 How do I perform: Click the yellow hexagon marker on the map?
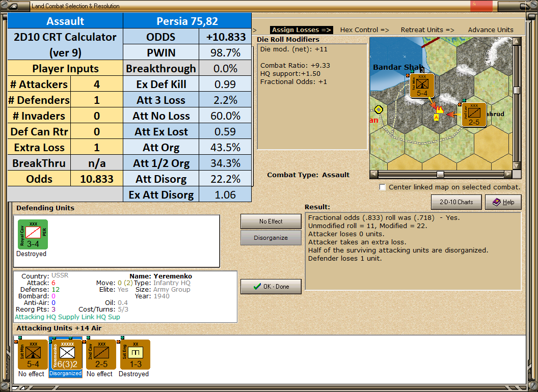[379, 109]
